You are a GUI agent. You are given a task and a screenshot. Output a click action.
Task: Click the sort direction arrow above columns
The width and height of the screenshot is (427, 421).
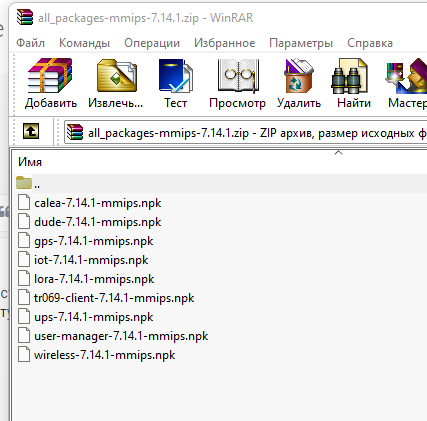[x=338, y=152]
